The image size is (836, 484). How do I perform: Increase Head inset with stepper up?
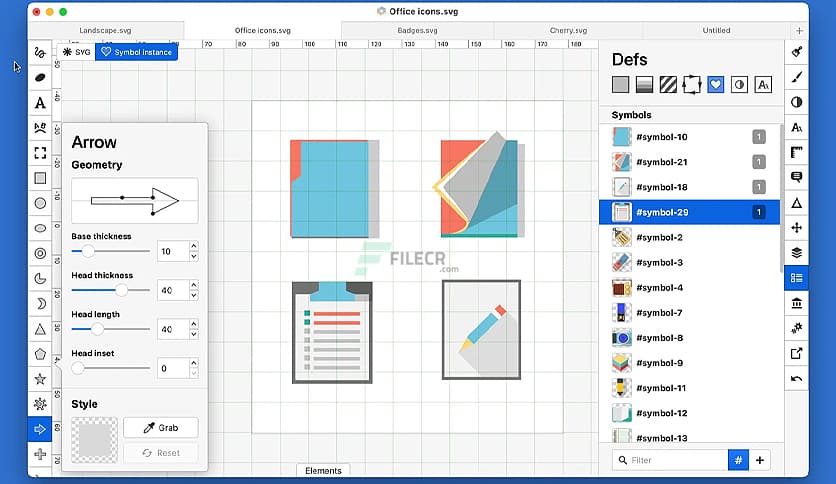[194, 362]
